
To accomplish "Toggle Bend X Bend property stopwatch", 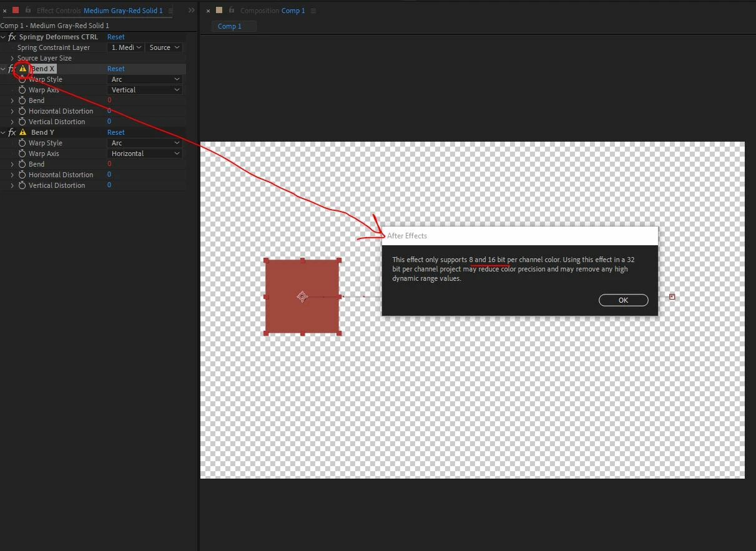I will pos(22,100).
